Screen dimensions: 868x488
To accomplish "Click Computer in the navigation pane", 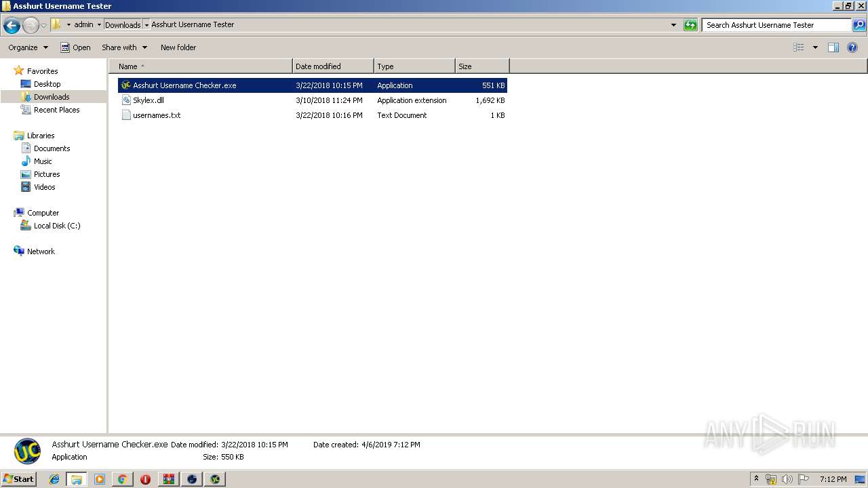I will [x=43, y=213].
